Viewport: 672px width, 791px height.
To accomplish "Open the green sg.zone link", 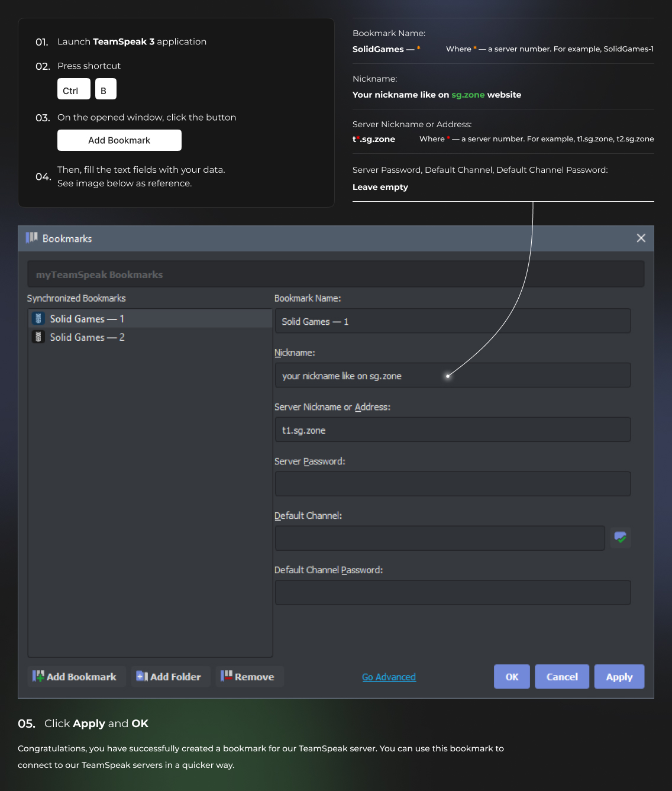I will point(468,95).
